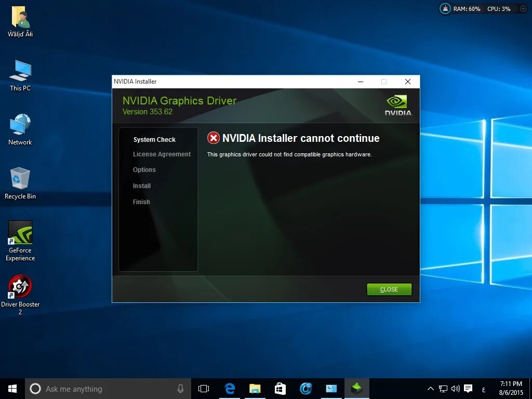This screenshot has height=399, width=532.
Task: Show hidden system tray icons
Action: point(430,389)
